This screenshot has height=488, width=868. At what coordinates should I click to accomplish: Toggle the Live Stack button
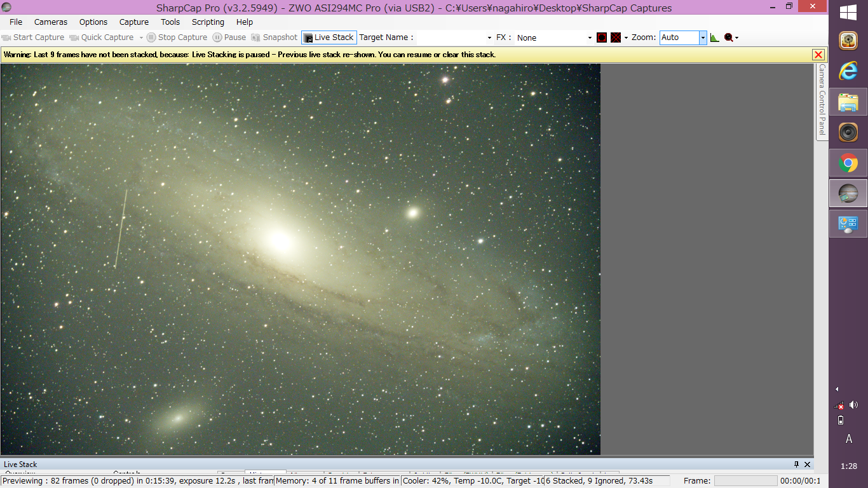[329, 37]
